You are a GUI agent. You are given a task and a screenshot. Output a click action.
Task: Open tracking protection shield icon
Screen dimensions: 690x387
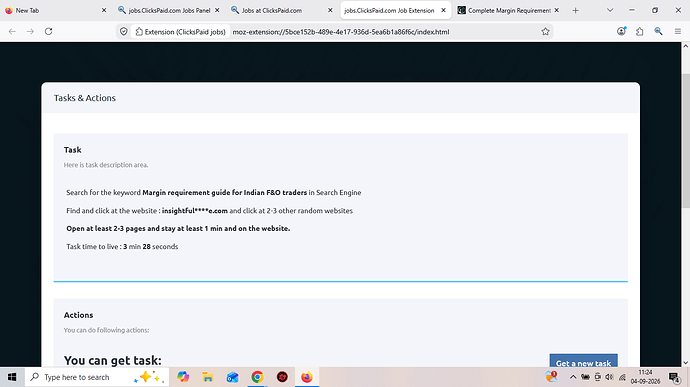124,32
